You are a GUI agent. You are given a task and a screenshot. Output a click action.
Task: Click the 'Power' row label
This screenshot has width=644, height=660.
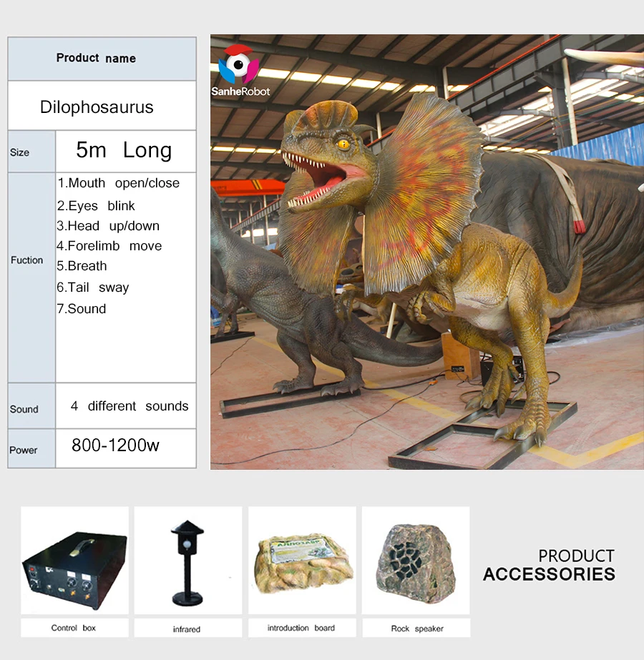[x=23, y=450]
